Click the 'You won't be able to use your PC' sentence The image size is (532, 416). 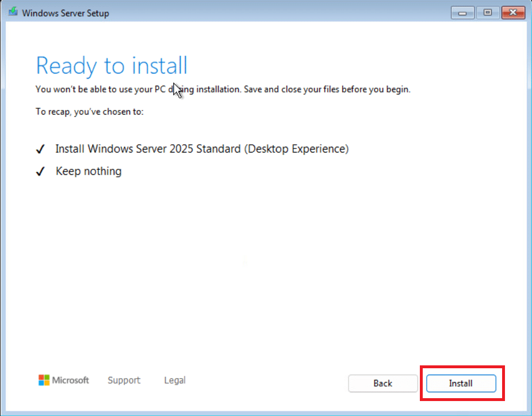coord(223,89)
